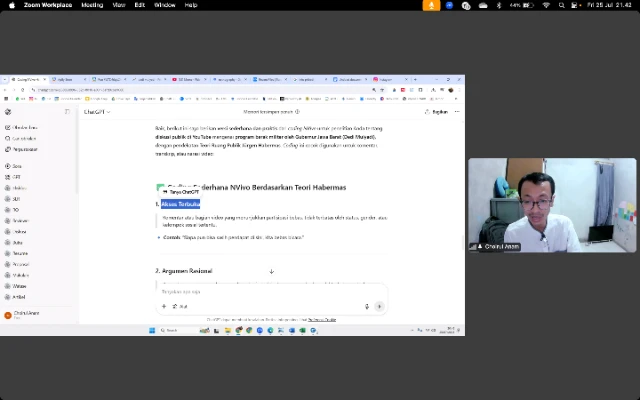Start a new chat (Obrolan baru)
The width and height of the screenshot is (640, 400).
(x=21, y=128)
